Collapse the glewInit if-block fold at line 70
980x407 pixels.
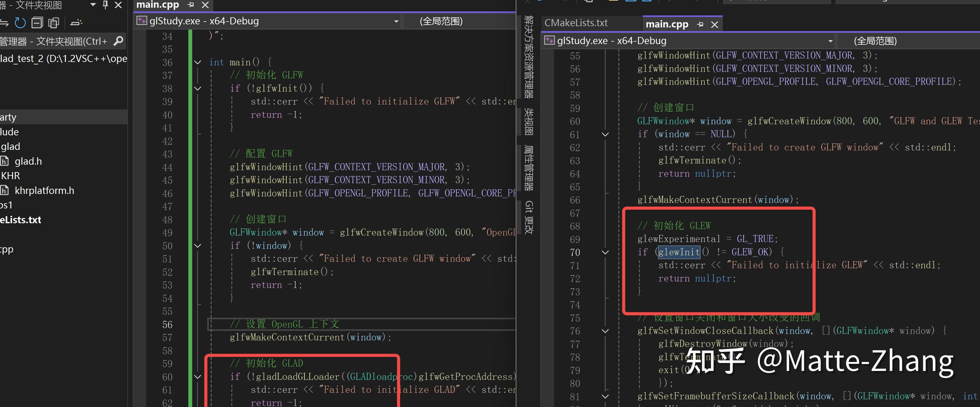pyautogui.click(x=605, y=252)
